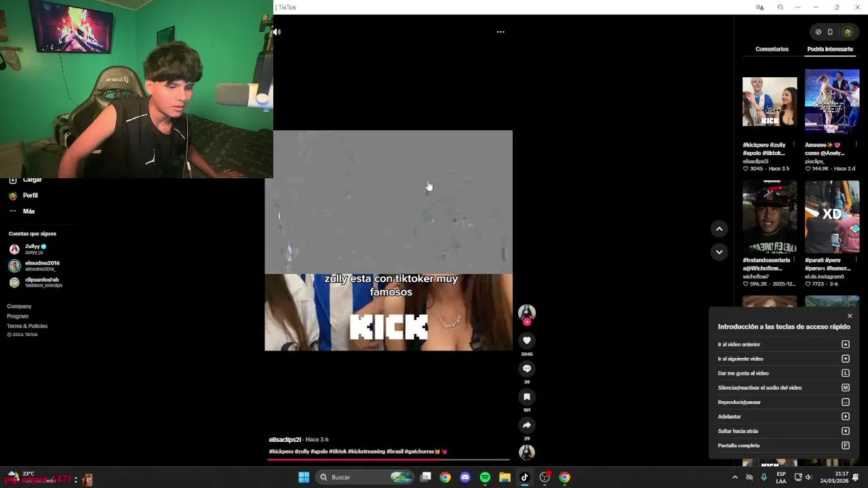868x488 pixels.
Task: Open the Perfil sidebar item
Action: (x=24, y=195)
